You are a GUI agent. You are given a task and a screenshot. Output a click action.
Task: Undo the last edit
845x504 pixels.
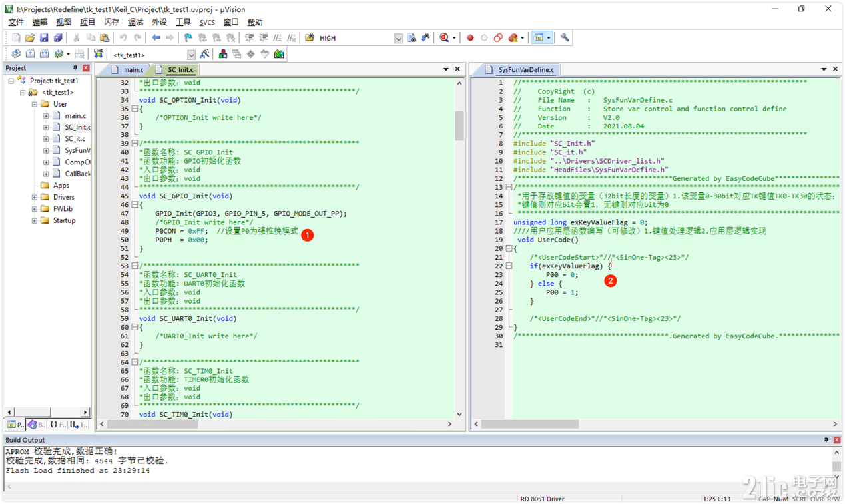pos(123,38)
